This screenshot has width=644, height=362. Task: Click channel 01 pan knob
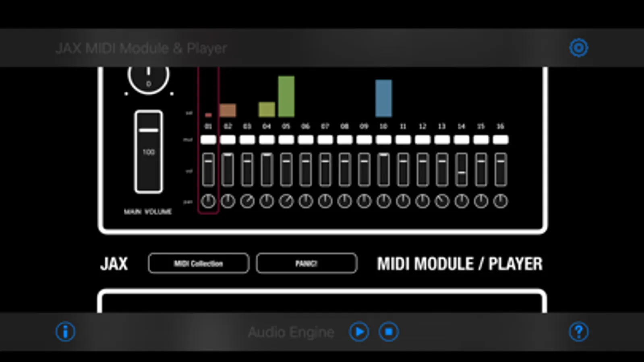click(x=208, y=201)
